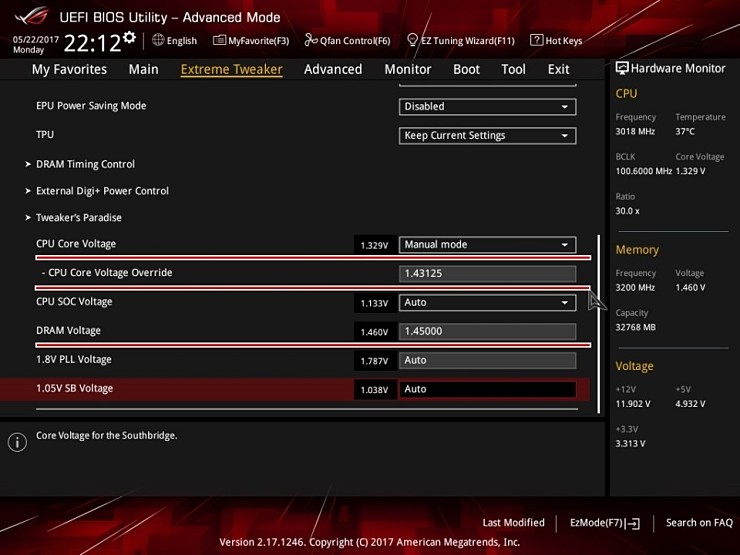
Task: Click the DRAM Voltage label
Action: click(x=68, y=330)
